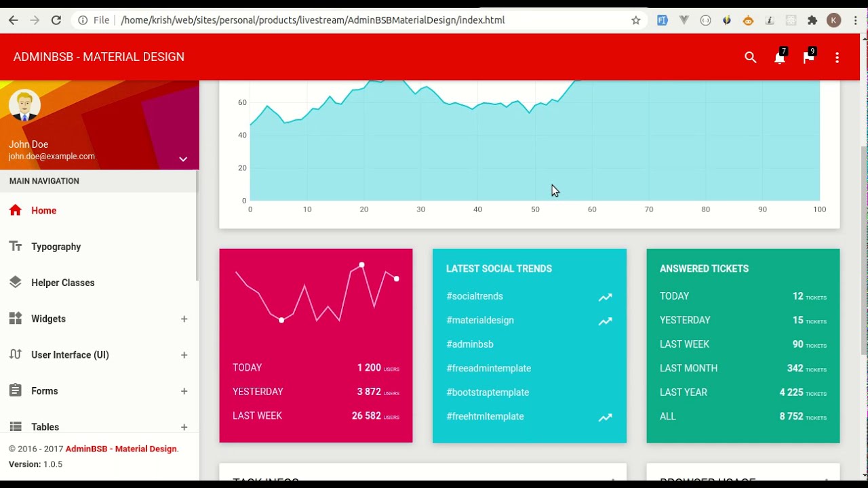The height and width of the screenshot is (488, 868).
Task: Click the pink sparkline chart
Action: 316,293
